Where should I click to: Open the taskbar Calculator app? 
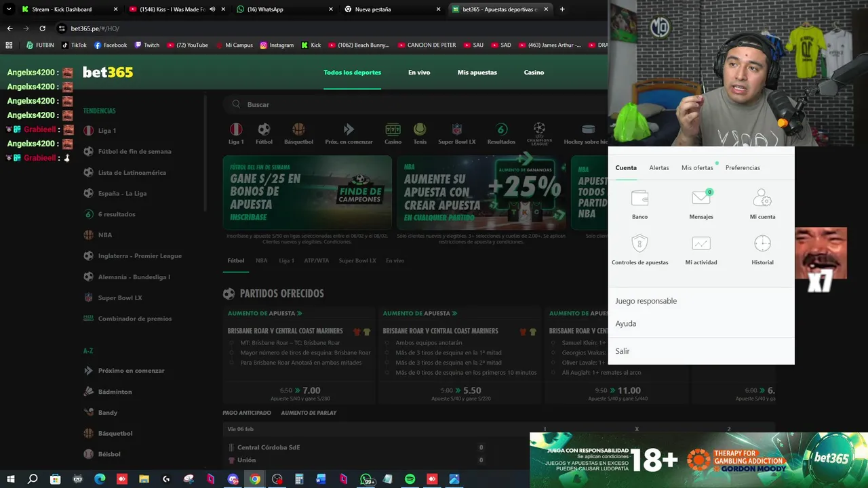[x=299, y=479]
